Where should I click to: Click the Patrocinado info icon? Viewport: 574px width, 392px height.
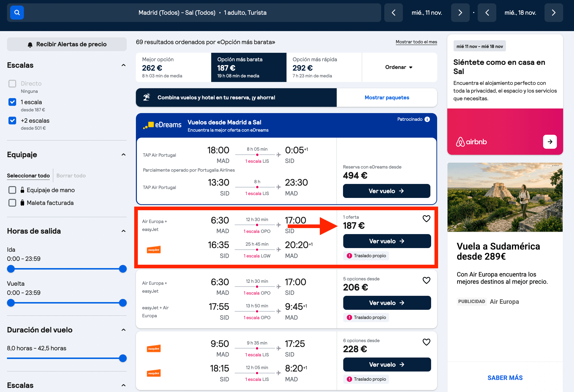427,119
